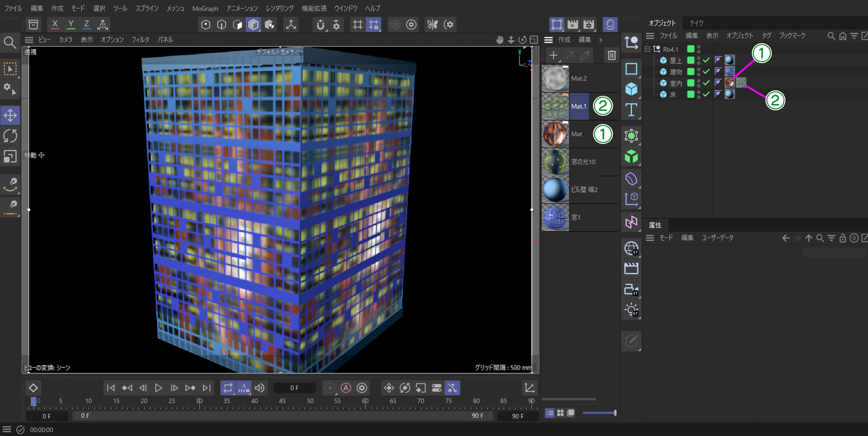Select the Move tool in left toolbar

tap(10, 115)
